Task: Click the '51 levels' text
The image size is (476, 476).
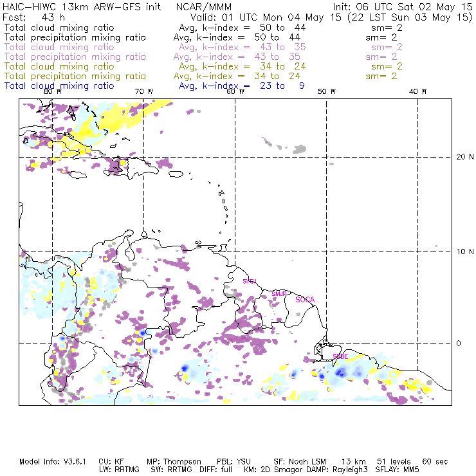Action: click(394, 462)
